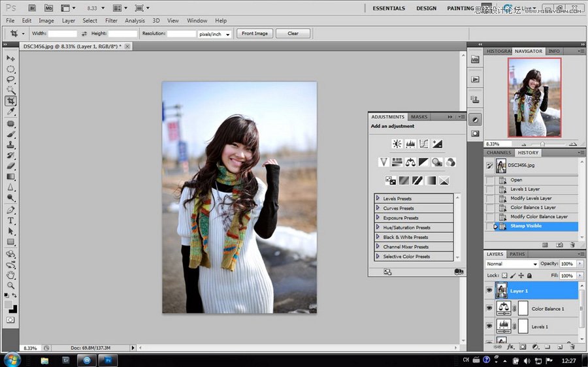The height and width of the screenshot is (367, 588).
Task: Launch Bridge from the application bar
Action: coord(32,8)
